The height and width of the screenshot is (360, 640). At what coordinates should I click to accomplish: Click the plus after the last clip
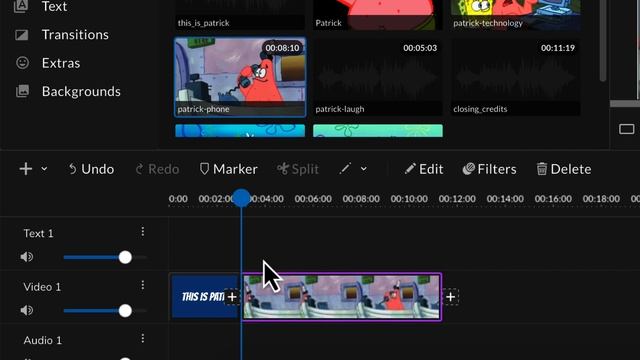click(451, 297)
